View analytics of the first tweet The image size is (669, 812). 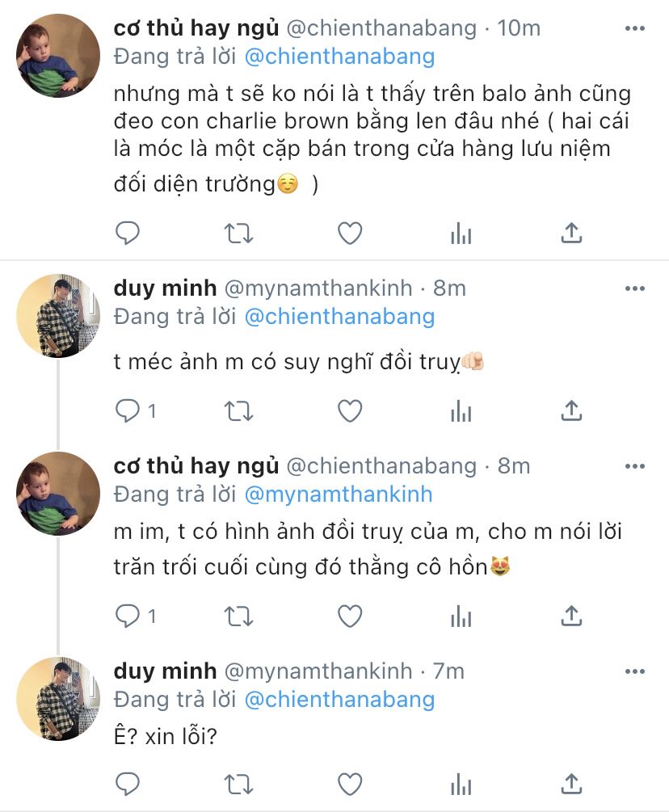(461, 234)
